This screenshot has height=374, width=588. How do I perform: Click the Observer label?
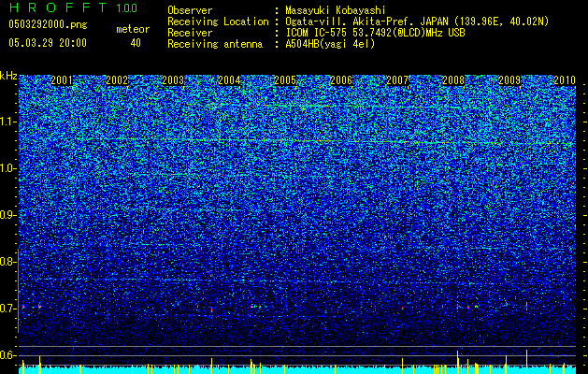(190, 10)
